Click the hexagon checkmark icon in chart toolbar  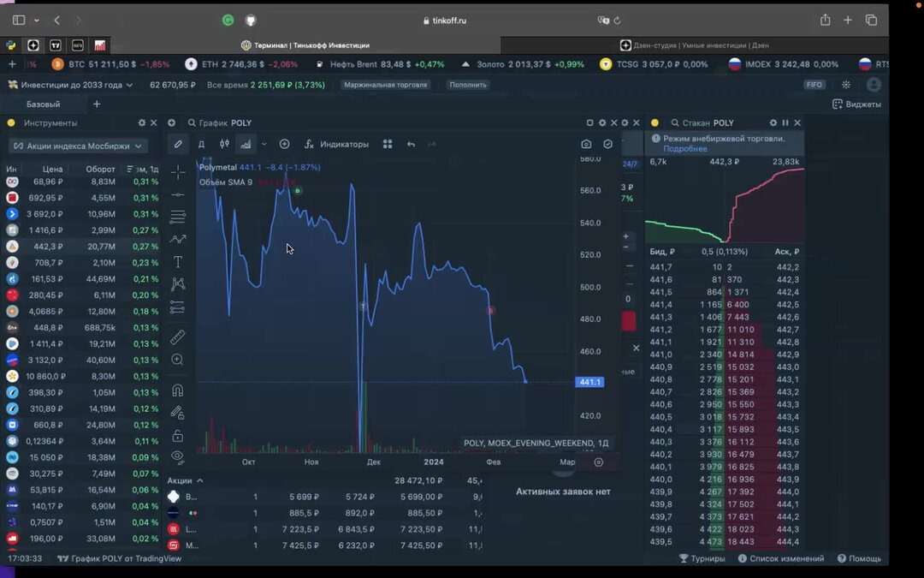pos(607,144)
